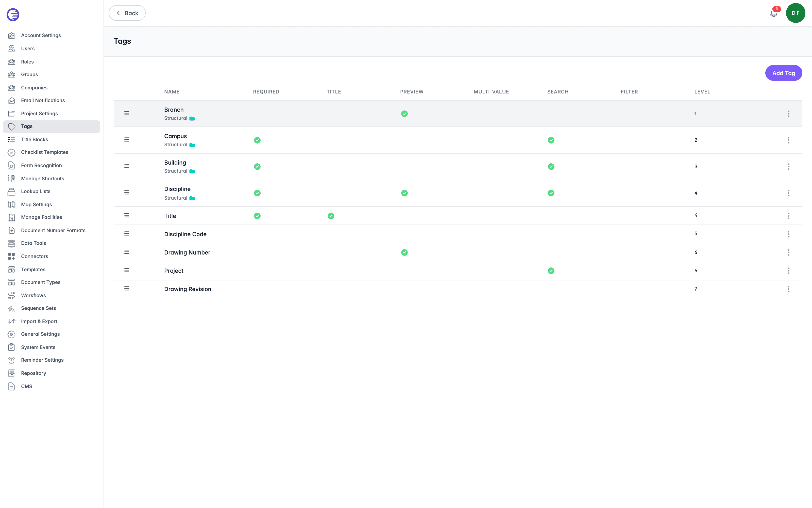The height and width of the screenshot is (508, 812).
Task: Open the three-dot menu for Discipline Code
Action: (788, 234)
